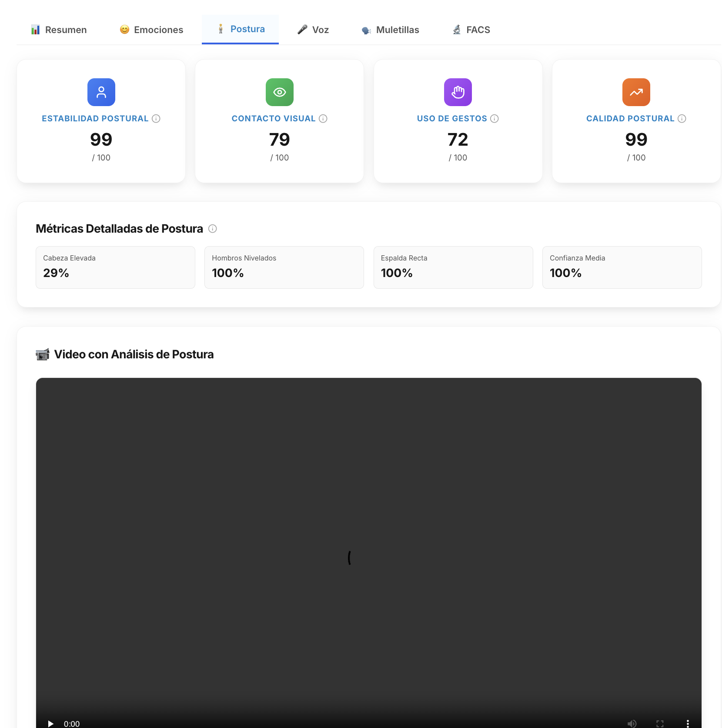Viewport: 722px width, 728px height.
Task: Go to the Voz tab
Action: 313,30
